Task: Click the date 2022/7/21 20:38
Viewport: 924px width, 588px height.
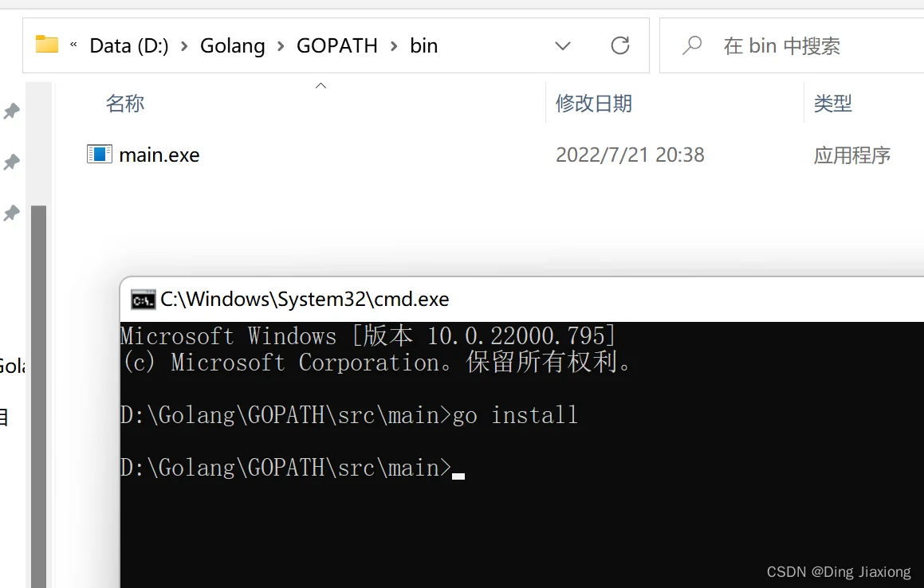Action: coord(630,155)
